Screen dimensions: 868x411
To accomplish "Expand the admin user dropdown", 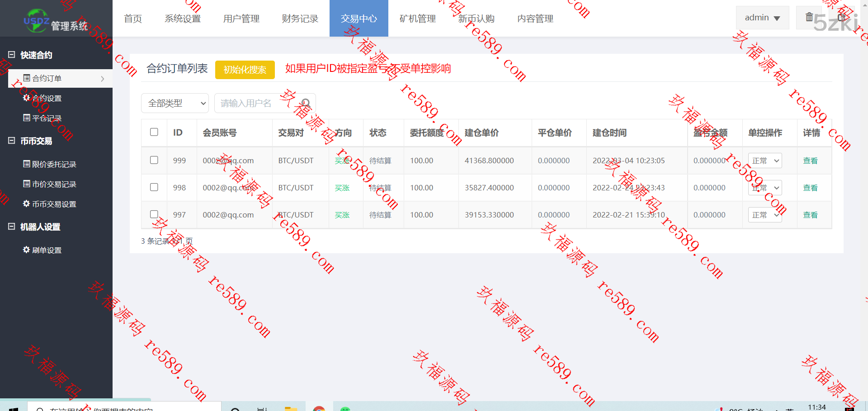I will (x=762, y=18).
